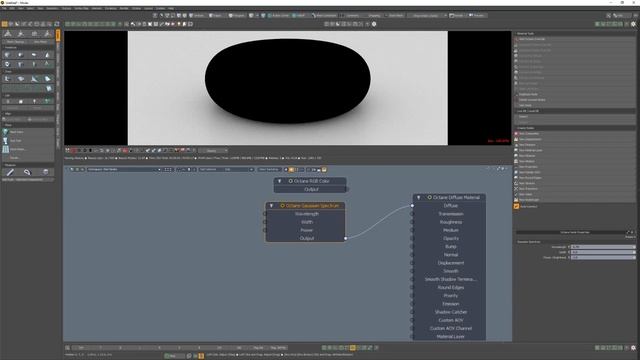
Task: Open the Action Center options
Action: point(279,16)
